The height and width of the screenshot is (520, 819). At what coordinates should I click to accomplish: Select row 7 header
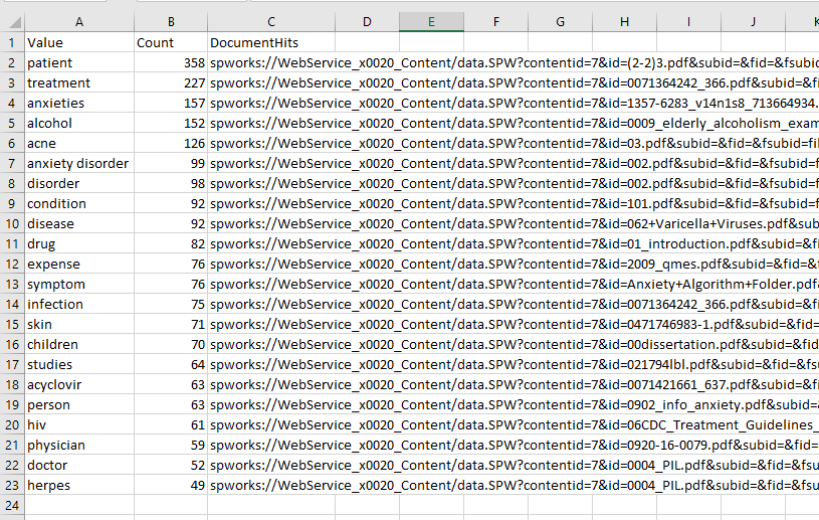pos(11,163)
